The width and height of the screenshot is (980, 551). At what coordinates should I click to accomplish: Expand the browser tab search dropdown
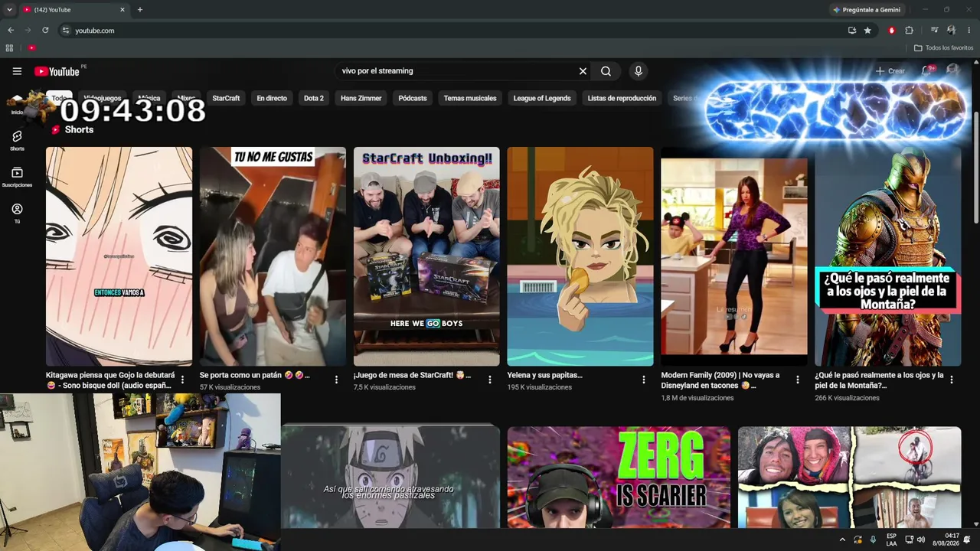(x=9, y=10)
